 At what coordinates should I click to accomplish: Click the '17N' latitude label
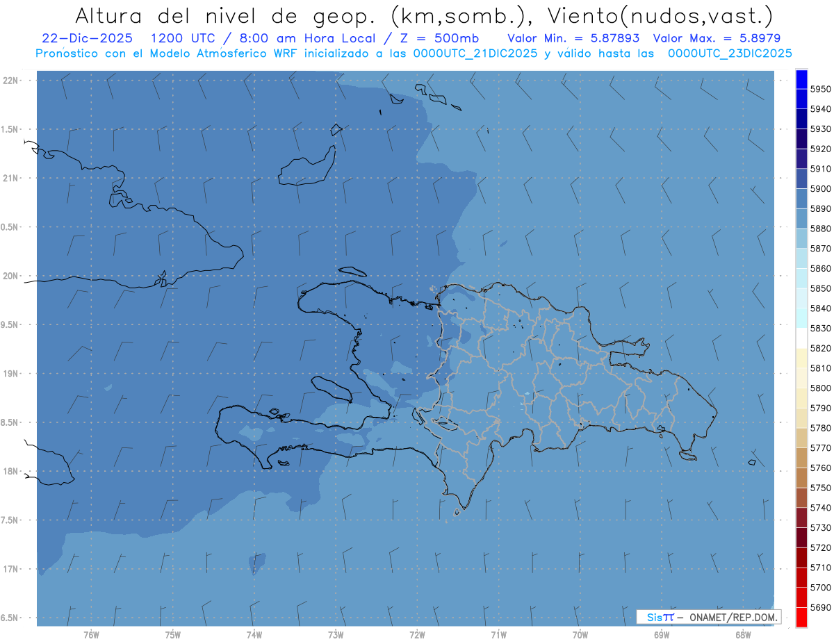tap(10, 569)
